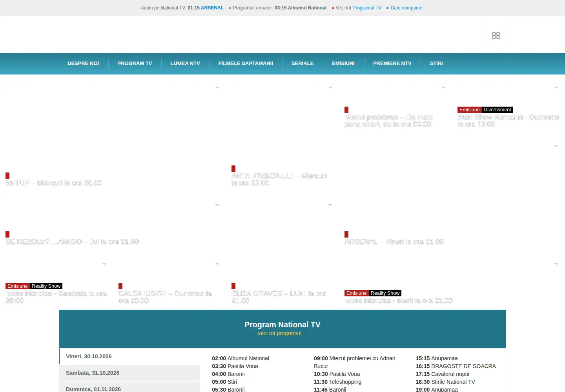Viewport: 565px width, 392px height.
Task: Click '11:30 Teleshopping' schedule entry
Action: [x=338, y=382]
